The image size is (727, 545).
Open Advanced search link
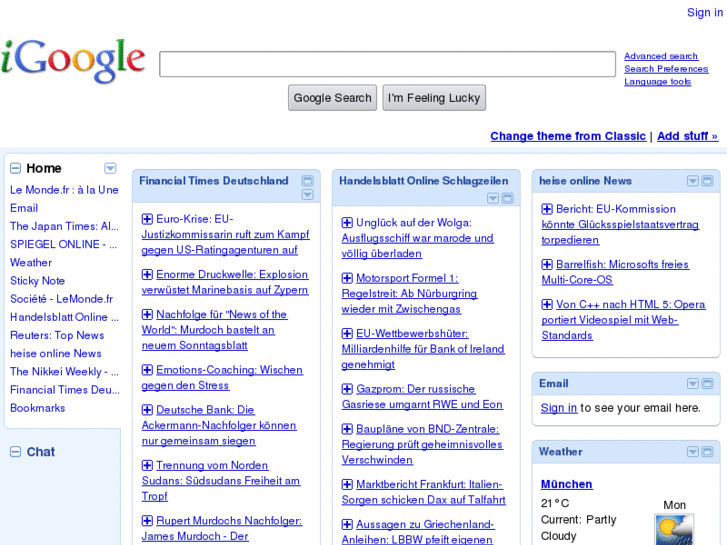coord(661,56)
